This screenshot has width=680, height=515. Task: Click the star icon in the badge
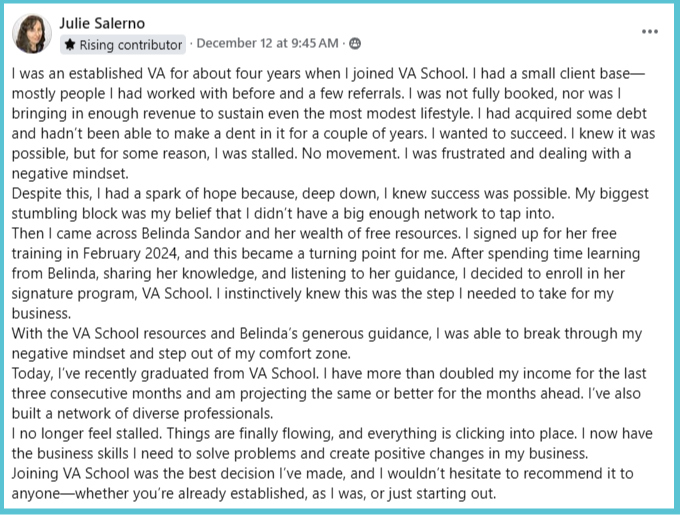point(71,45)
